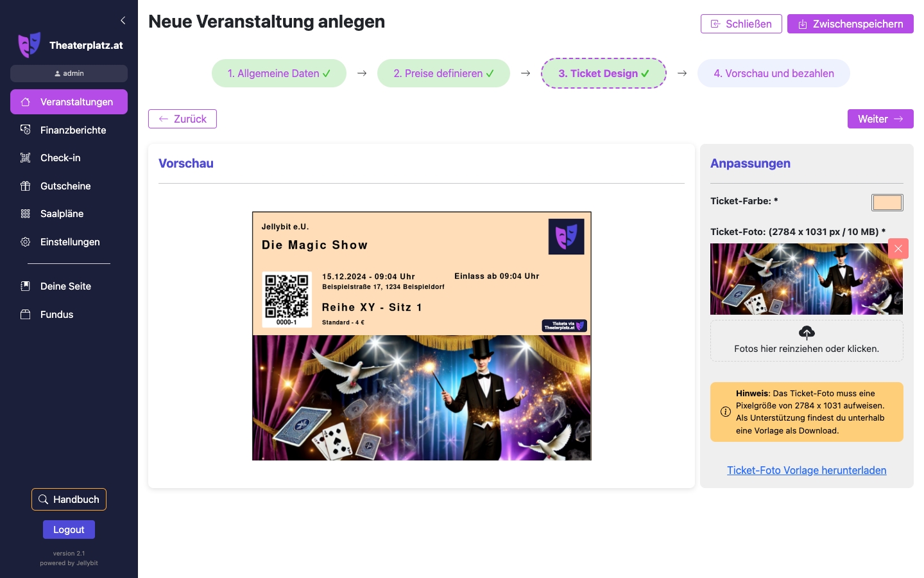The image size is (924, 578).
Task: Collapse the sidebar with the chevron
Action: 123,20
